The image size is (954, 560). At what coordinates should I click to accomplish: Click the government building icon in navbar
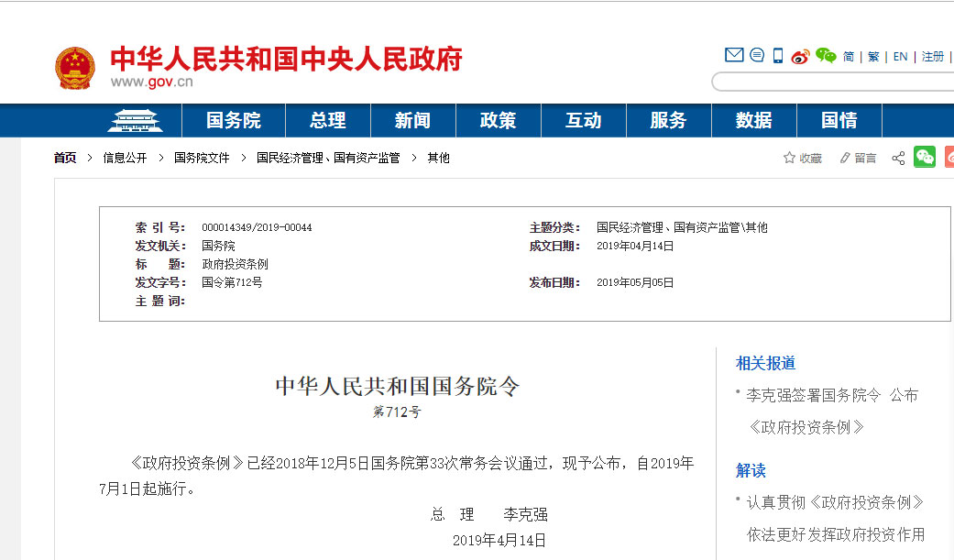pos(135,120)
